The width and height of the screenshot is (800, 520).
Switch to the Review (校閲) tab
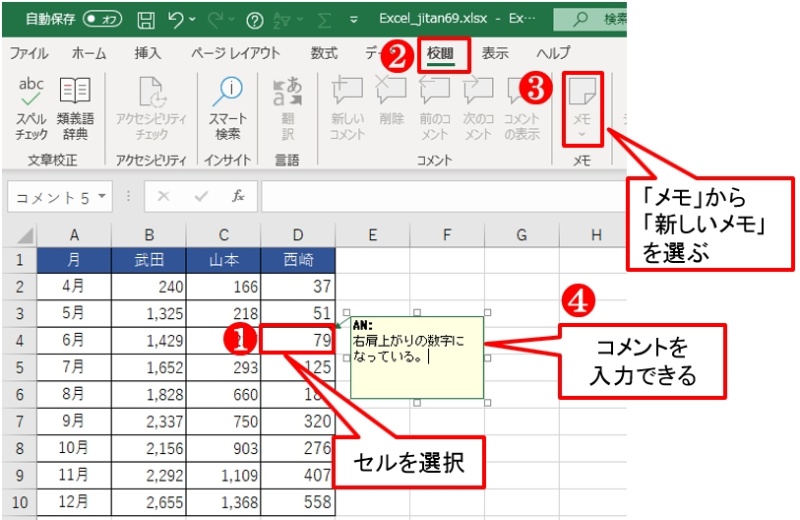pos(441,53)
